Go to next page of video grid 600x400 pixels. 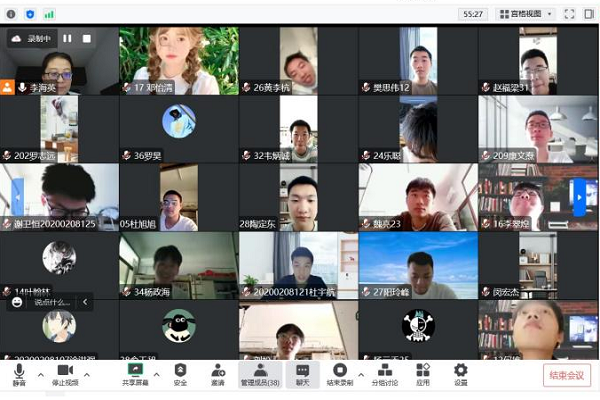pyautogui.click(x=578, y=196)
